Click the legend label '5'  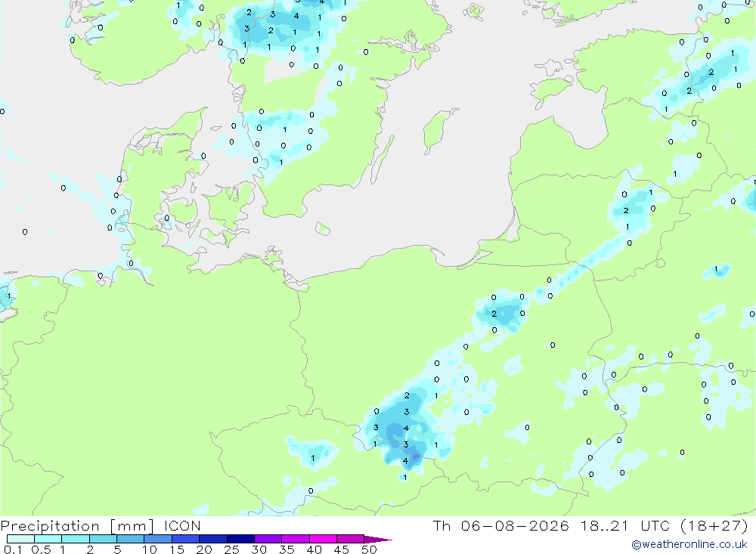pyautogui.click(x=117, y=549)
